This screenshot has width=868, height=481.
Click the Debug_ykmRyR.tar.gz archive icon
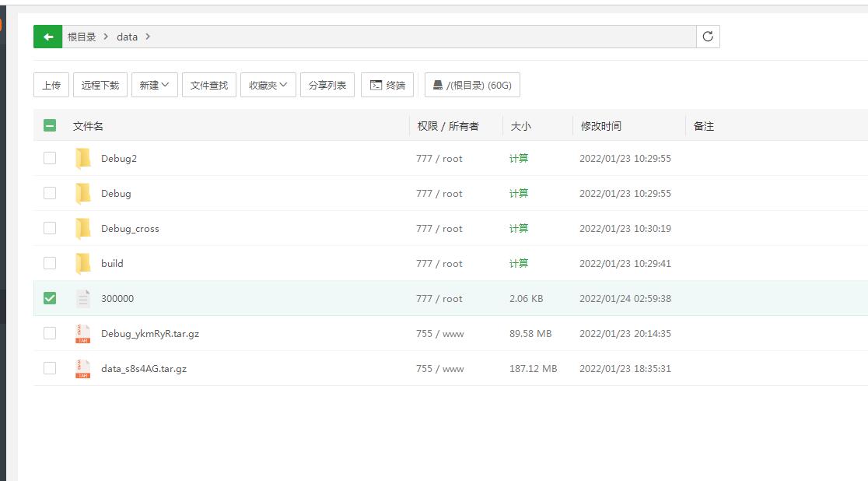tap(83, 334)
